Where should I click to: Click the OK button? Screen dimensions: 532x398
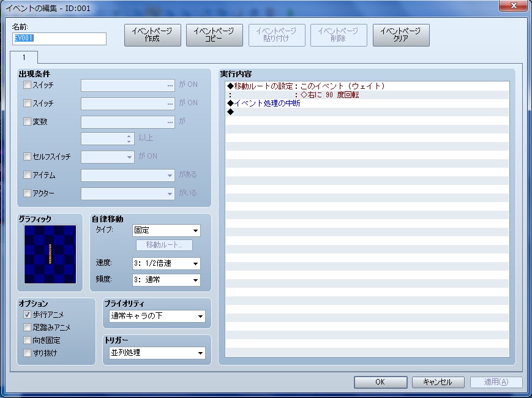click(x=380, y=382)
